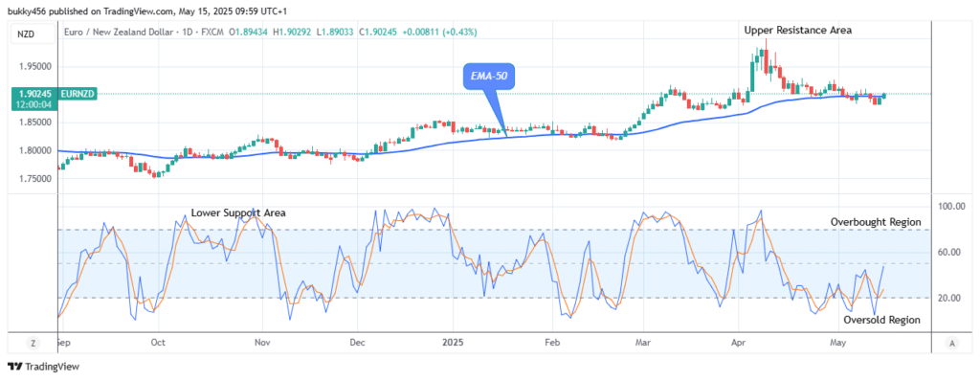Viewport: 980px width, 380px height.
Task: Select the EMA-50 callout annotation
Action: coord(489,77)
